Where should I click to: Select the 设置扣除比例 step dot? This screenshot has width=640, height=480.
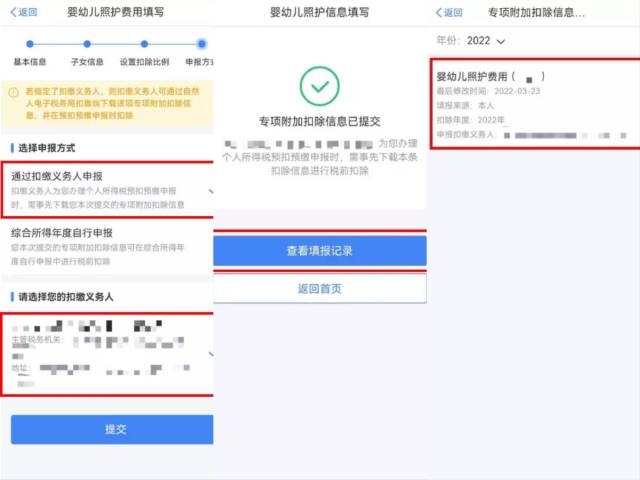144,44
